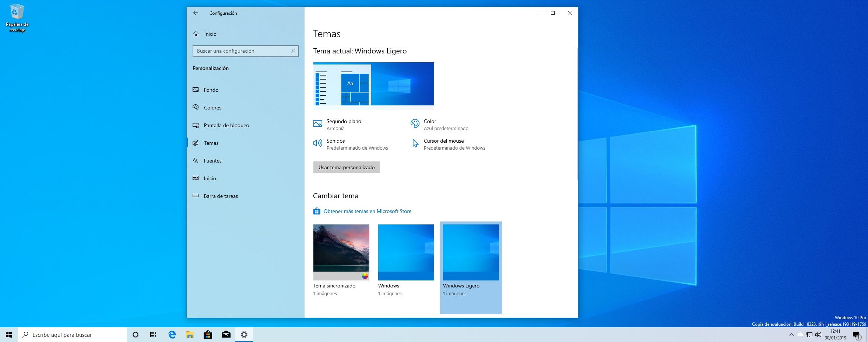Viewport: 868px width, 342px height.
Task: Click the Usar tema personalizado button
Action: pos(346,167)
